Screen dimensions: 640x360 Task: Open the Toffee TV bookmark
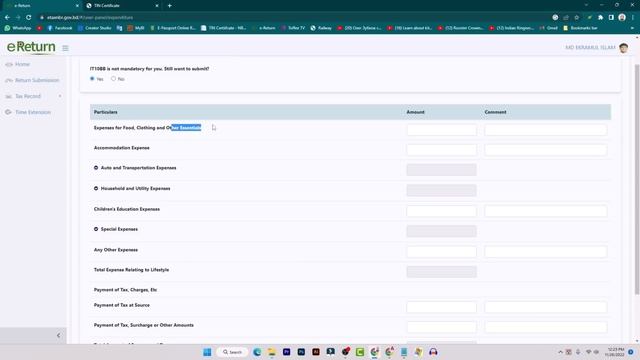click(292, 28)
